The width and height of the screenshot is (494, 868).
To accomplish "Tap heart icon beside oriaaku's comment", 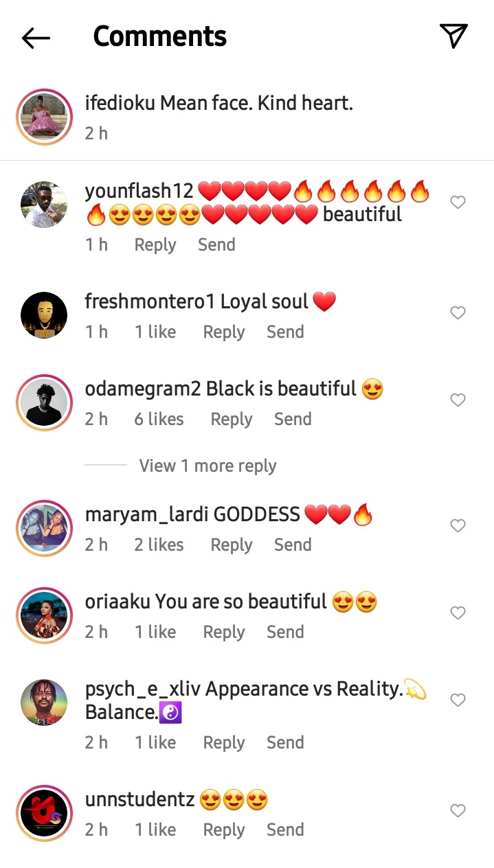I will click(458, 613).
